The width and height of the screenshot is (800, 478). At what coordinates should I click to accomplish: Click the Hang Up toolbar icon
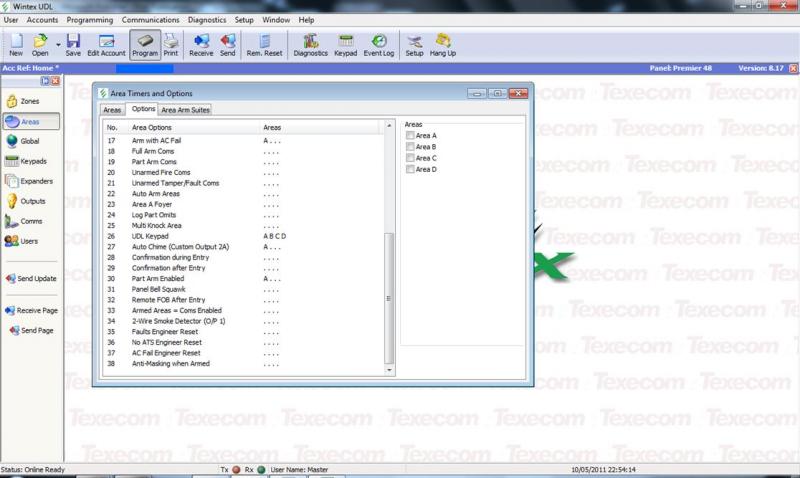tap(444, 45)
